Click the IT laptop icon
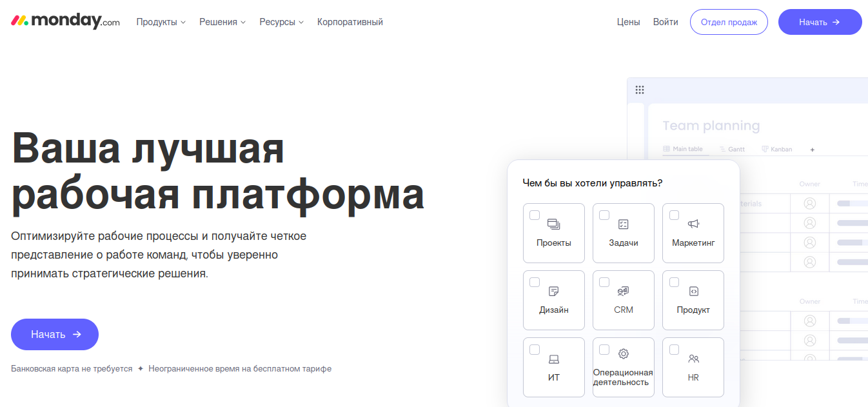Image resolution: width=868 pixels, height=407 pixels. pos(554,359)
